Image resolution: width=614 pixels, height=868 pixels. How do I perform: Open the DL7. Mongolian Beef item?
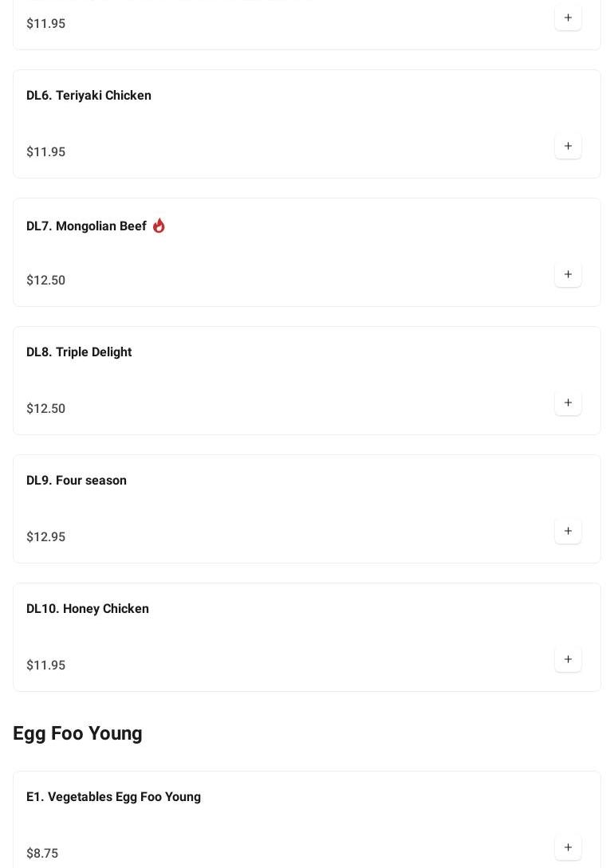click(x=86, y=226)
